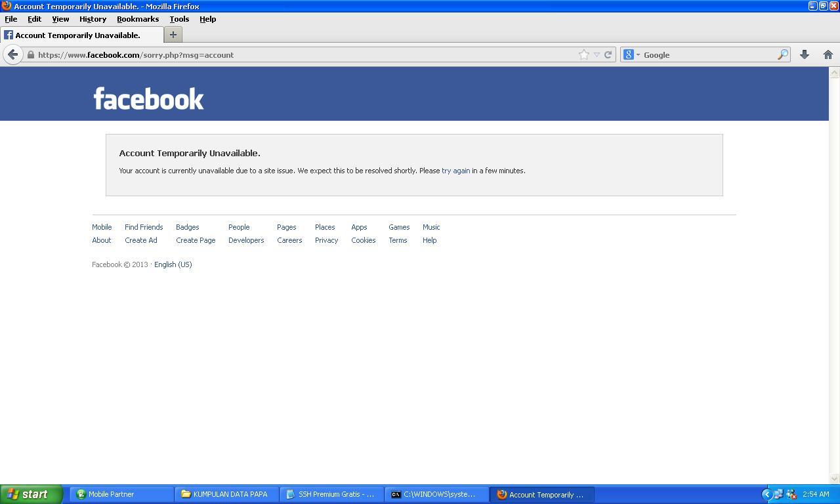Screen dimensions: 840x504
Task: Open the Downloads arrow button
Action: [805, 55]
